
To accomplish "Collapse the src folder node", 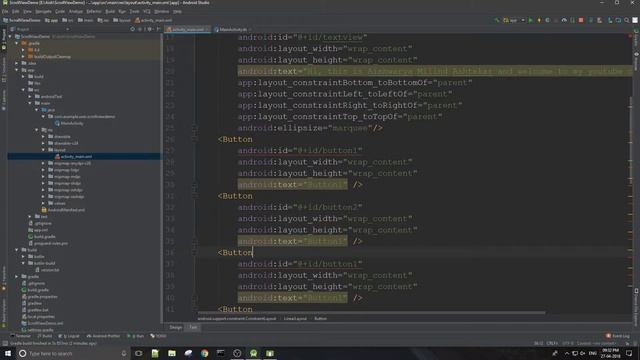I will pyautogui.click(x=23, y=90).
